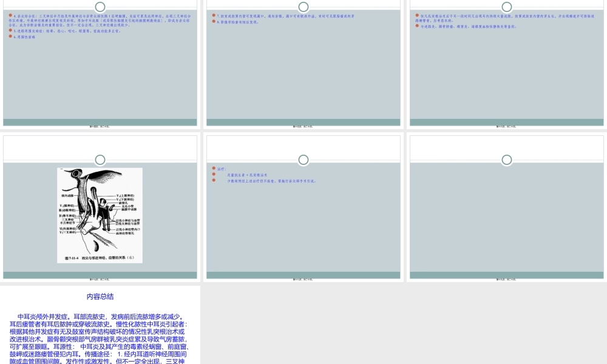Click the orange bullet beside 6. 周围性面瘫

click(x=10, y=36)
